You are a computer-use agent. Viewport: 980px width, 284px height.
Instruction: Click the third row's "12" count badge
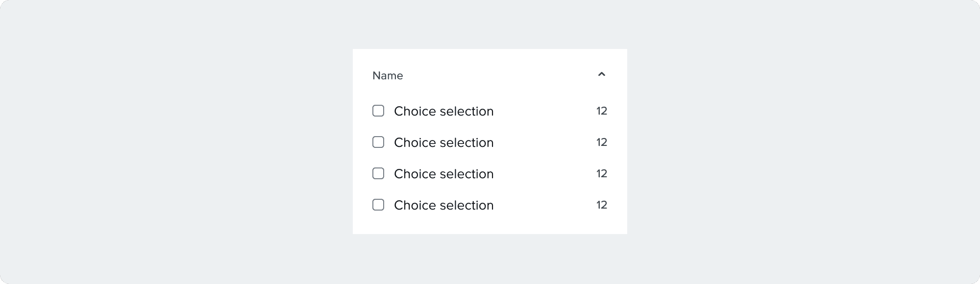(x=602, y=174)
